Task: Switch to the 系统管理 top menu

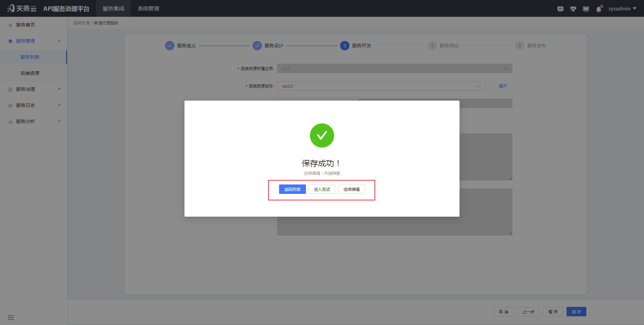Action: [148, 8]
